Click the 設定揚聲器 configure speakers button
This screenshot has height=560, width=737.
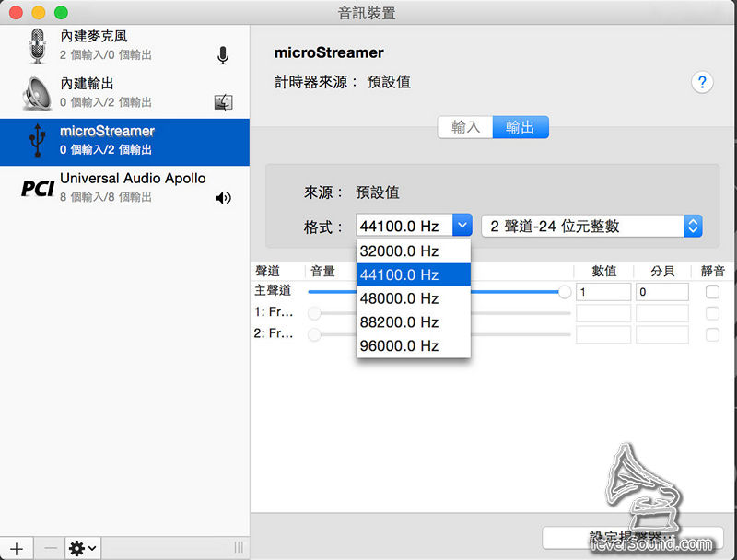[x=632, y=538]
